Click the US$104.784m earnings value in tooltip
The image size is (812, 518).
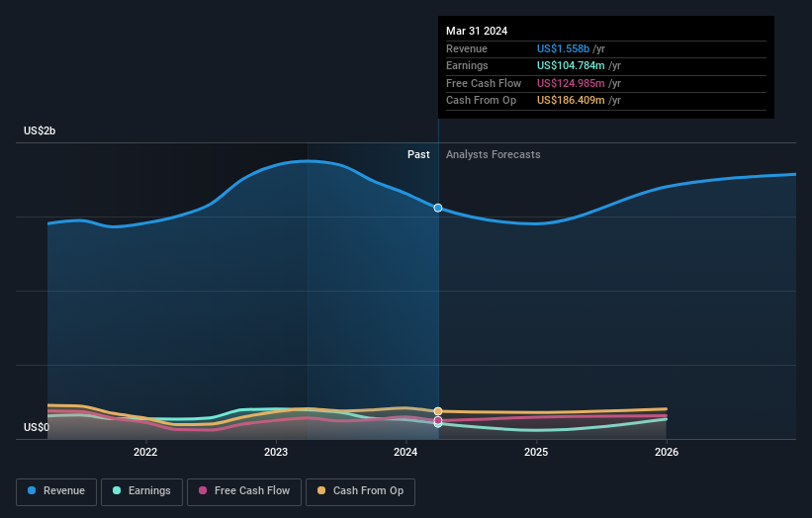[571, 65]
